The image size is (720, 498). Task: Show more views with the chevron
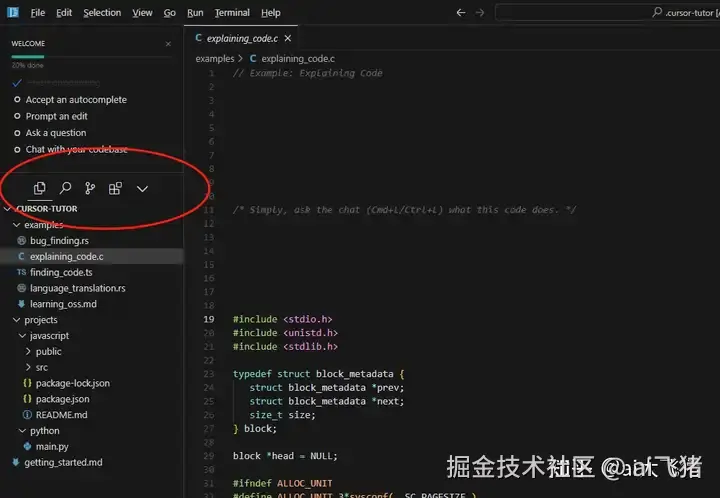point(142,189)
